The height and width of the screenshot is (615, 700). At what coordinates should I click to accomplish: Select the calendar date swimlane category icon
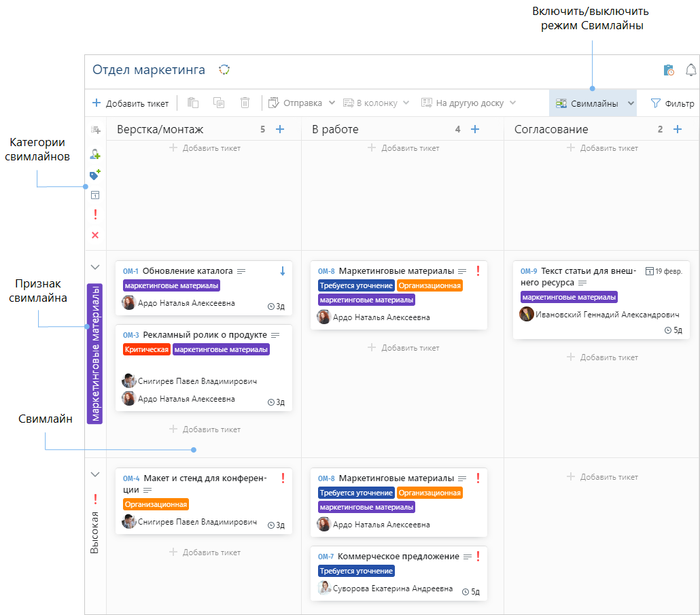pyautogui.click(x=95, y=195)
